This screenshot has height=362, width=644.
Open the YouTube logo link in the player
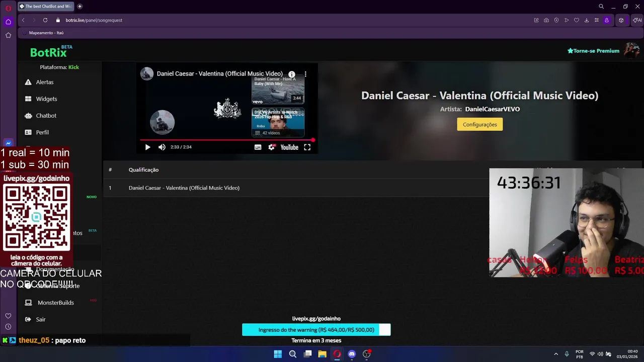pos(289,147)
